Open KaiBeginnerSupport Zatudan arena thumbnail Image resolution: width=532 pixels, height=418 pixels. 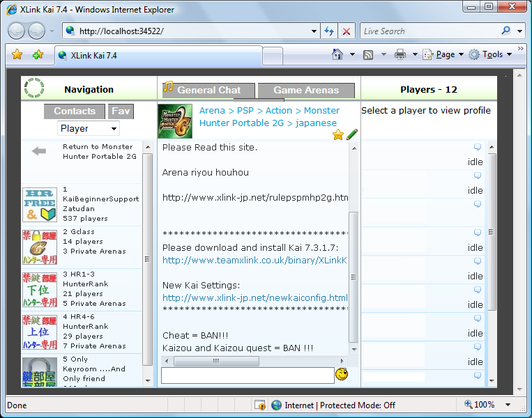40,205
